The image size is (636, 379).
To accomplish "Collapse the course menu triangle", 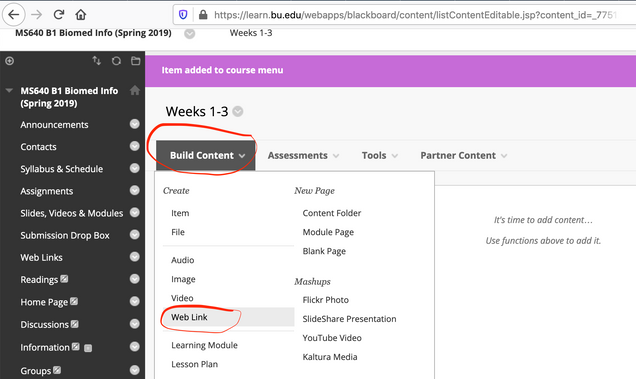I will click(x=9, y=90).
